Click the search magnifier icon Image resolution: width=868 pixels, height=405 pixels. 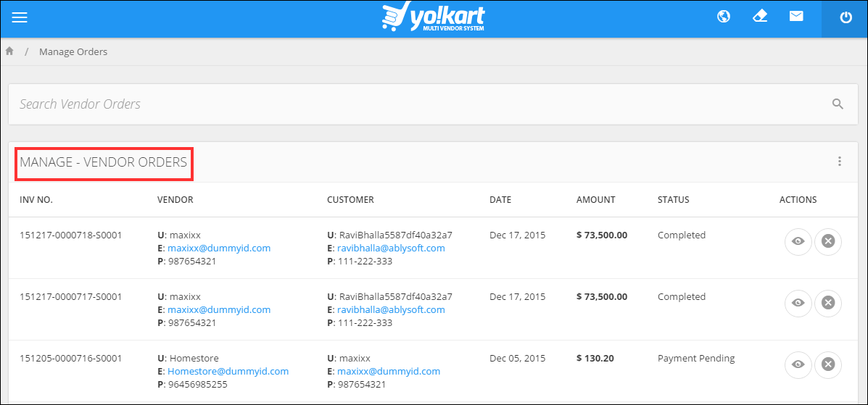[838, 104]
